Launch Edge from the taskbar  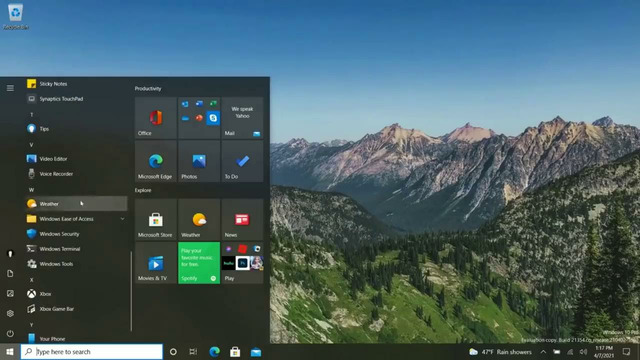(214, 352)
